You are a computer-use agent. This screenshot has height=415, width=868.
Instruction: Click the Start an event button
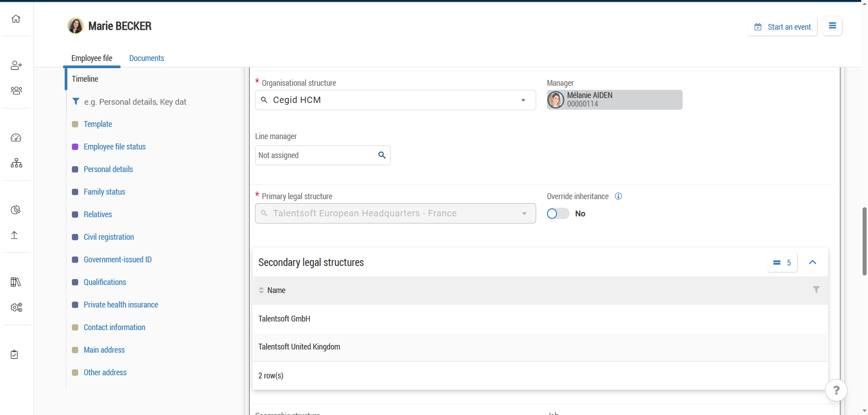782,27
